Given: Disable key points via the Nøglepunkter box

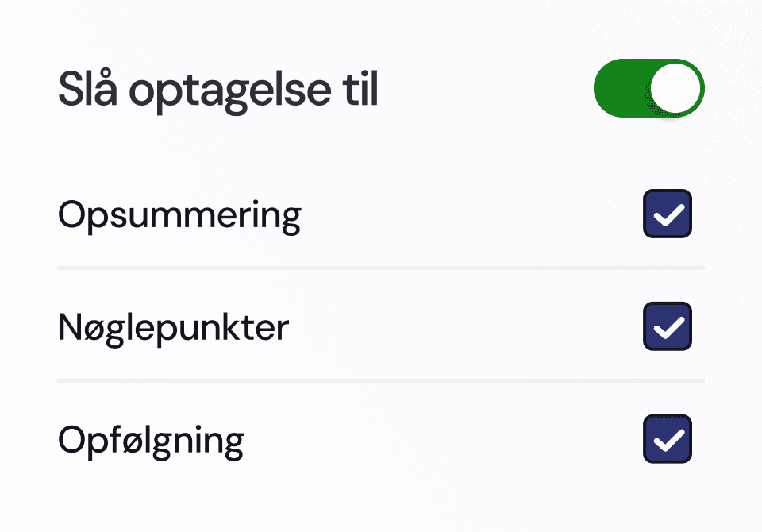Looking at the screenshot, I should (x=668, y=326).
